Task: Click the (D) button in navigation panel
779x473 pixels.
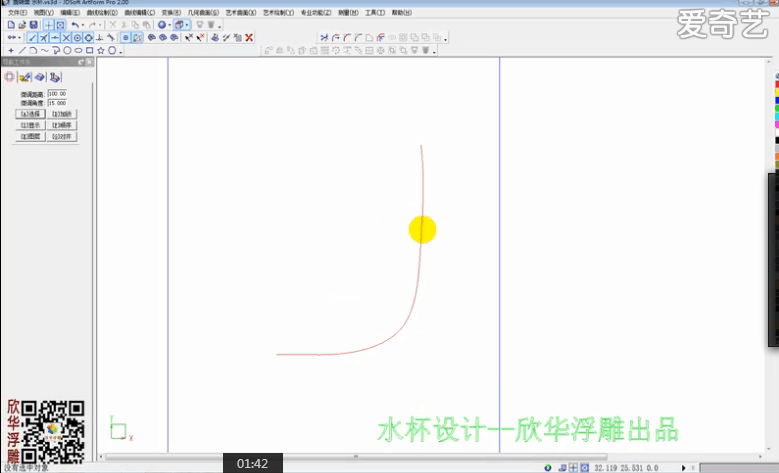Action: tap(62, 125)
